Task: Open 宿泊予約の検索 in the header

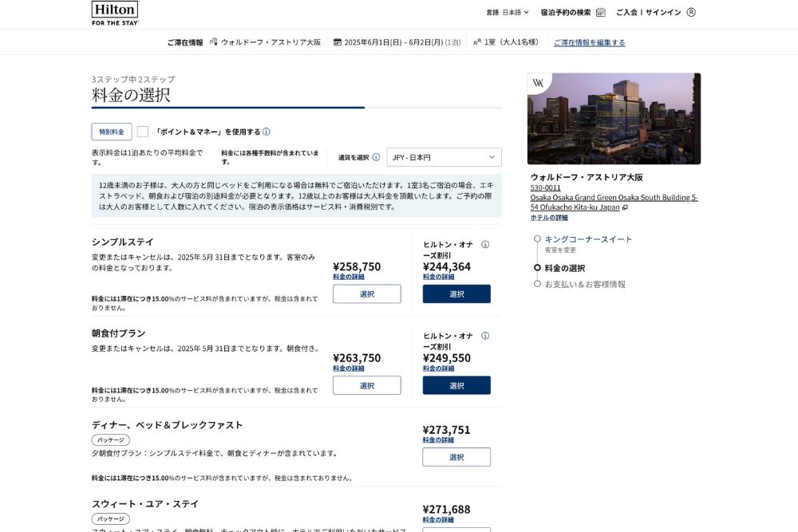Action: tap(566, 12)
